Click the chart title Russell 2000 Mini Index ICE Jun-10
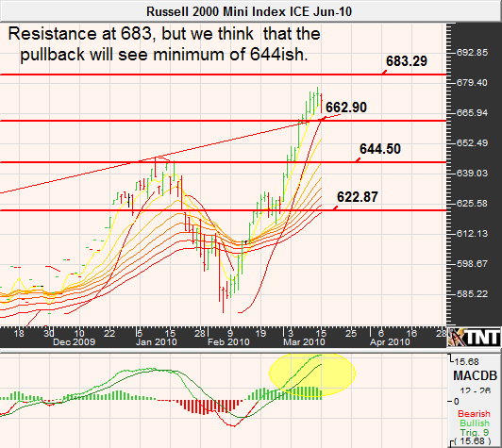 pyautogui.click(x=249, y=12)
